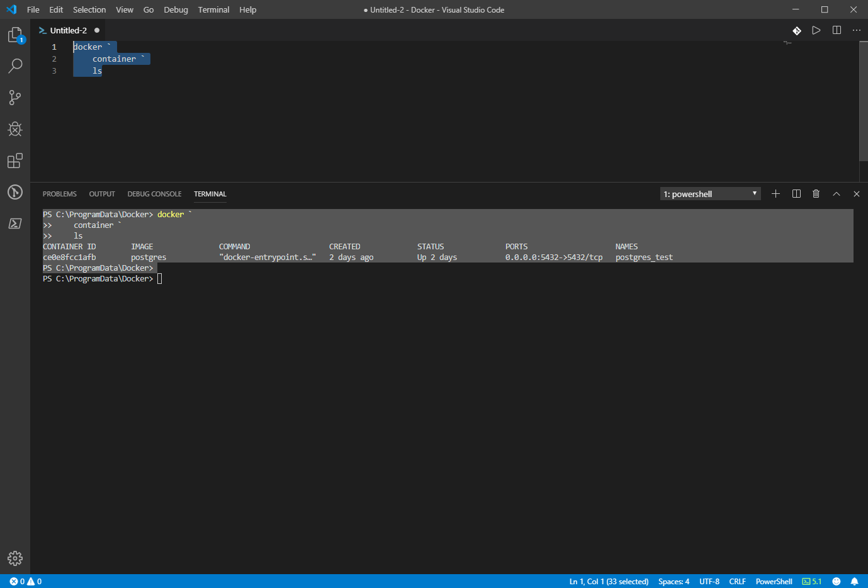Change indentation via Spaces: 4

(674, 581)
